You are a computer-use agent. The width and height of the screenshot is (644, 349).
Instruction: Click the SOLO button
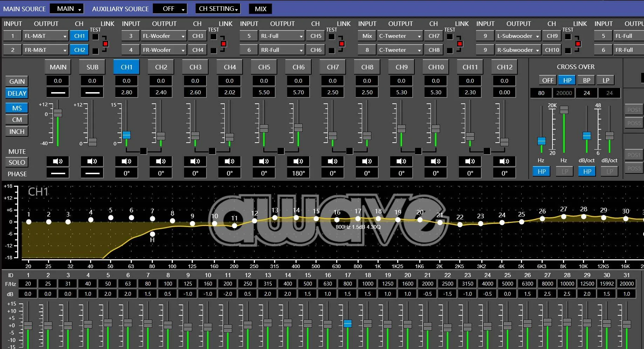click(x=17, y=162)
